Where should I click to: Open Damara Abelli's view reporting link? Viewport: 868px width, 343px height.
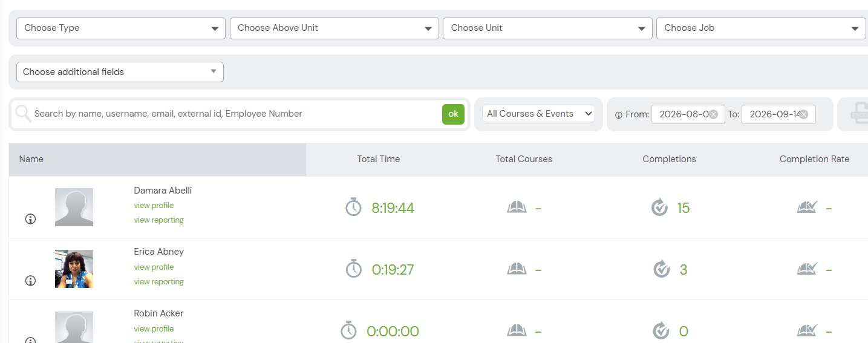[158, 220]
